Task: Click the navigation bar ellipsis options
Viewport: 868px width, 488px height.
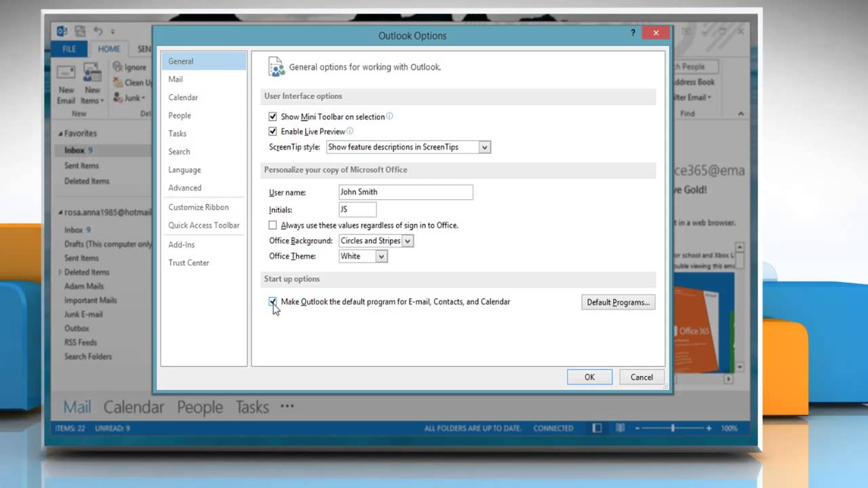Action: point(287,406)
